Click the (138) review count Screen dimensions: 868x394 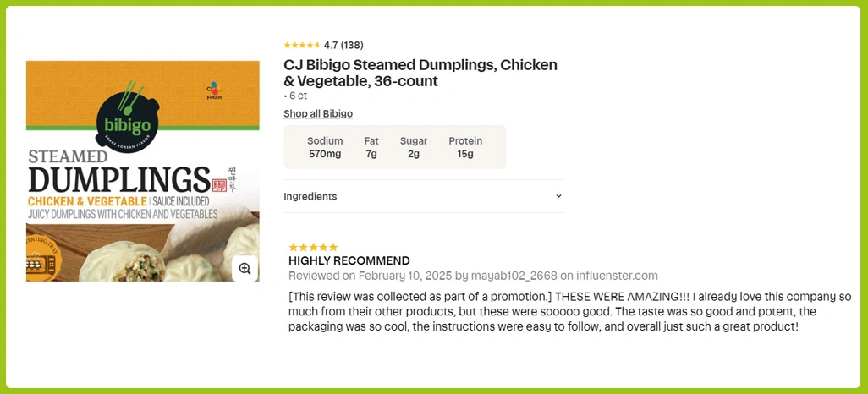(x=352, y=45)
